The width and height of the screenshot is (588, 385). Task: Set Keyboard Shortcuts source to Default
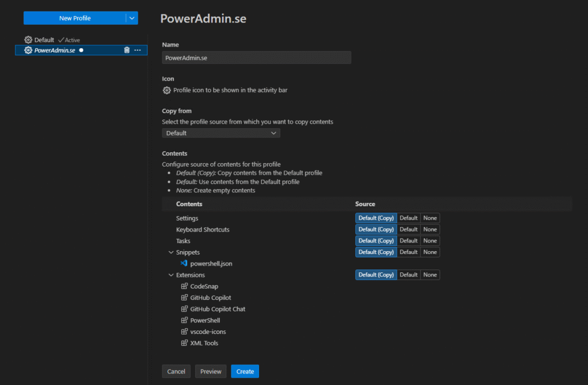pos(408,229)
